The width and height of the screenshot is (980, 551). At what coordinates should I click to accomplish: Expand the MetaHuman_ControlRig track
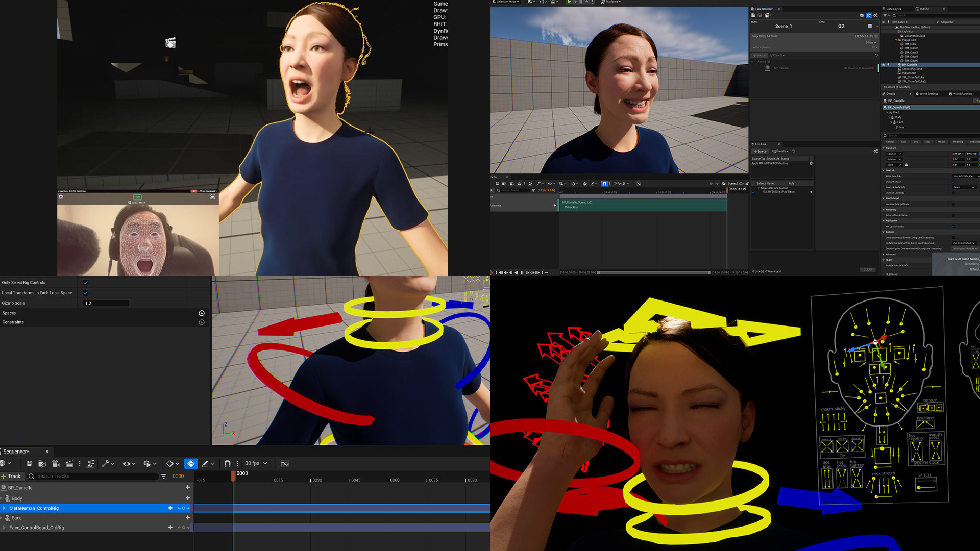pos(5,508)
